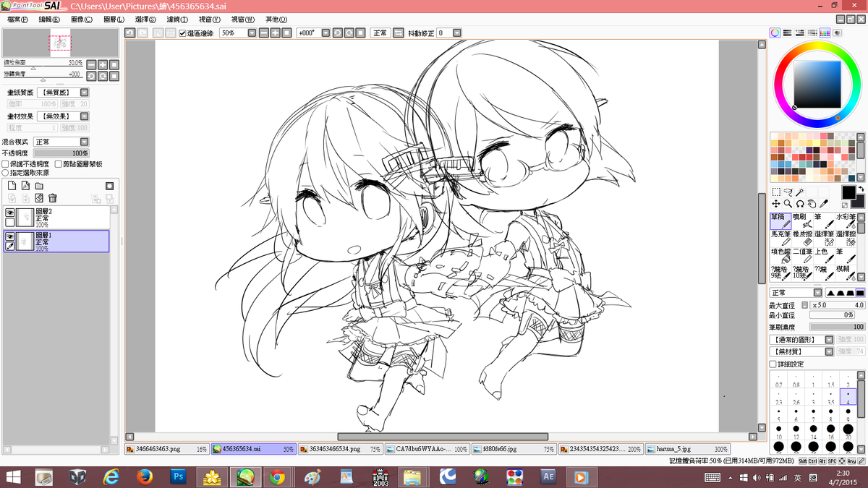
Task: Select the hand pan tool
Action: 812,204
